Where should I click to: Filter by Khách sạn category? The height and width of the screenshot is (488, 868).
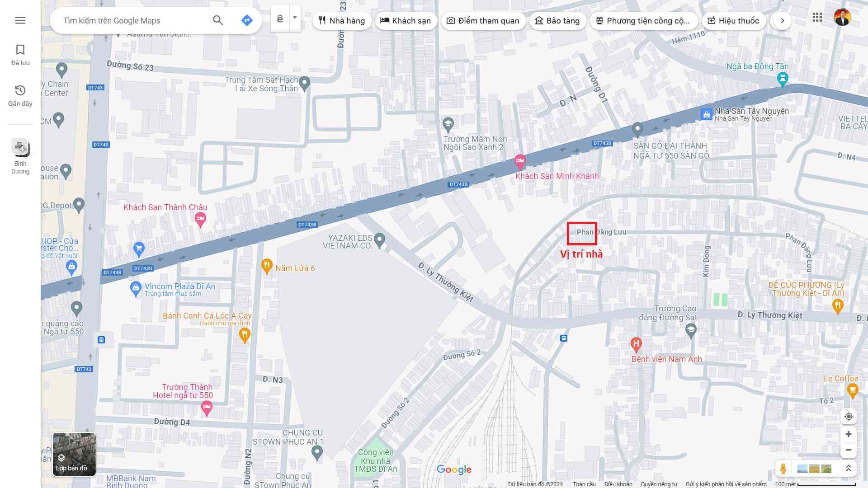point(406,21)
